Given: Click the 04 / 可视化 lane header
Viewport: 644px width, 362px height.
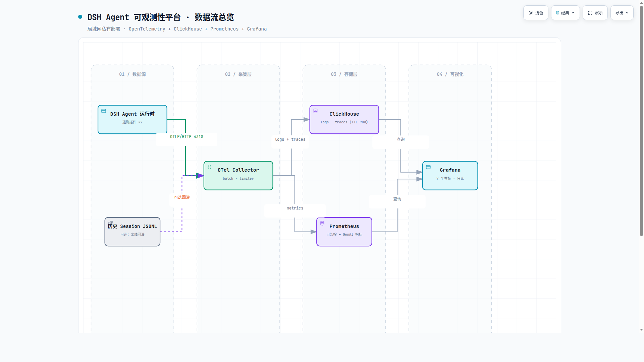Looking at the screenshot, I should click(x=450, y=74).
